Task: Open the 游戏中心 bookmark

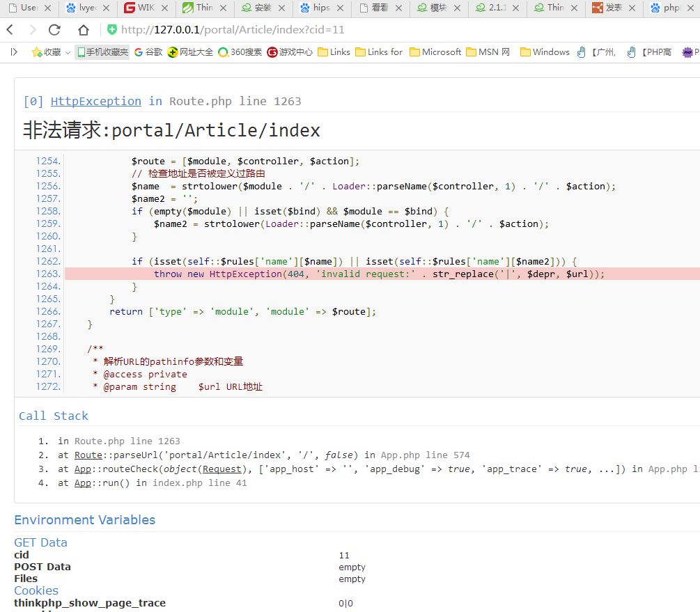Action: pos(290,52)
